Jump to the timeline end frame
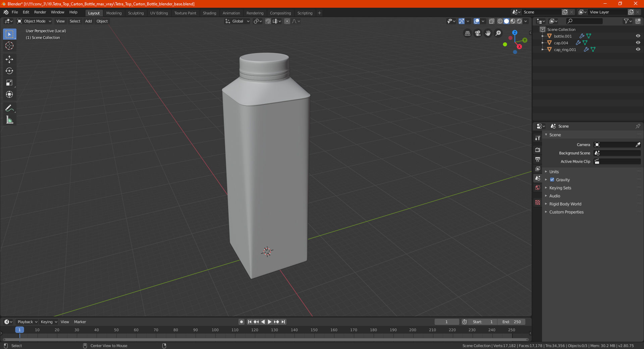644x349 pixels. (x=283, y=322)
